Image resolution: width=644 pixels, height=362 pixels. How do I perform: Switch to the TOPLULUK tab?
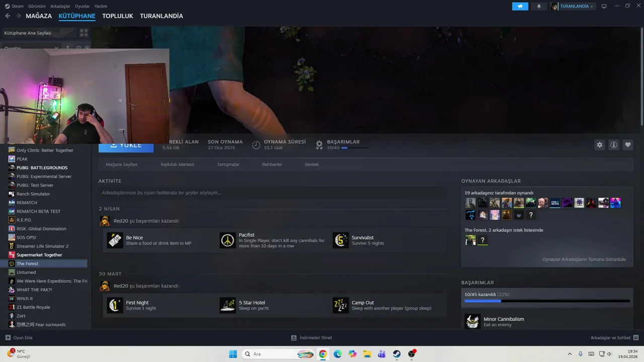[118, 16]
